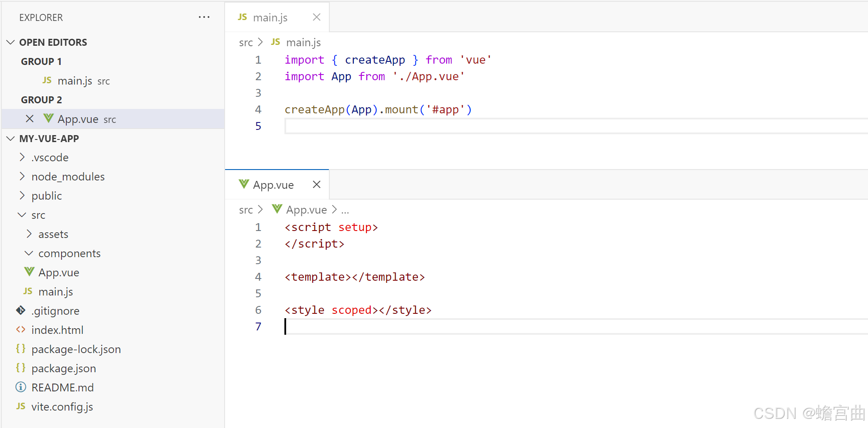Screen dimensions: 868x428
Task: Click the </script> closing tag line
Action: pyautogui.click(x=314, y=244)
